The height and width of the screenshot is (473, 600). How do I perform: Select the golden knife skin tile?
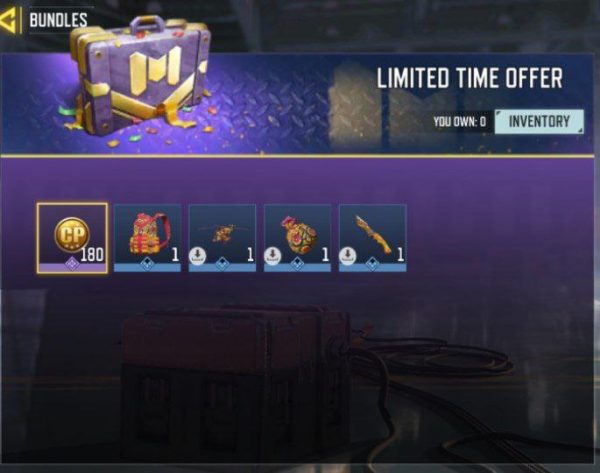click(x=372, y=238)
